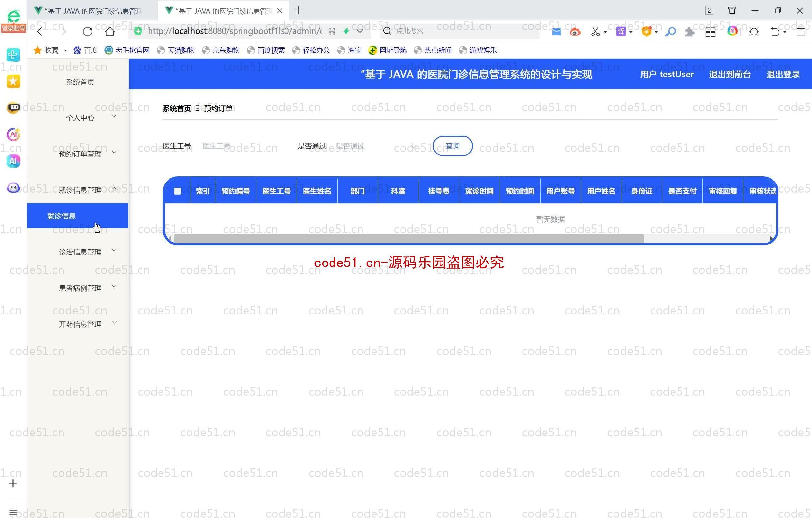The height and width of the screenshot is (518, 812).
Task: Click the 退出登录 button icon
Action: coord(784,75)
